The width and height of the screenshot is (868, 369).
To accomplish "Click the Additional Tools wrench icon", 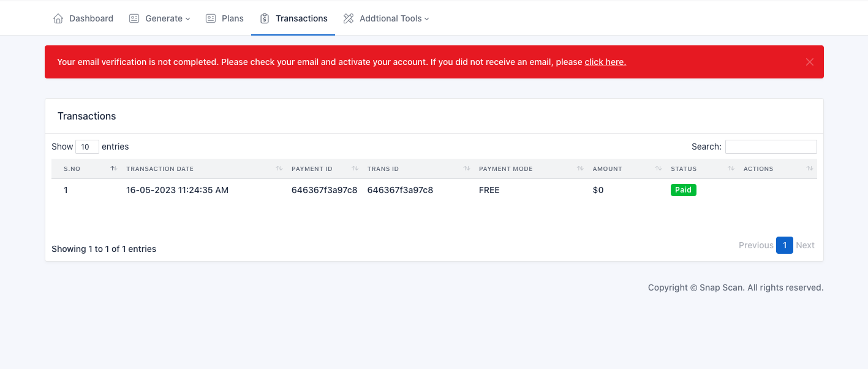I will [x=349, y=18].
